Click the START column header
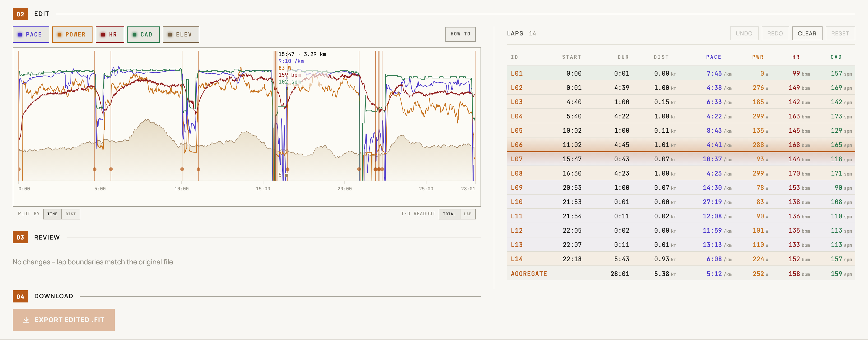 (571, 57)
